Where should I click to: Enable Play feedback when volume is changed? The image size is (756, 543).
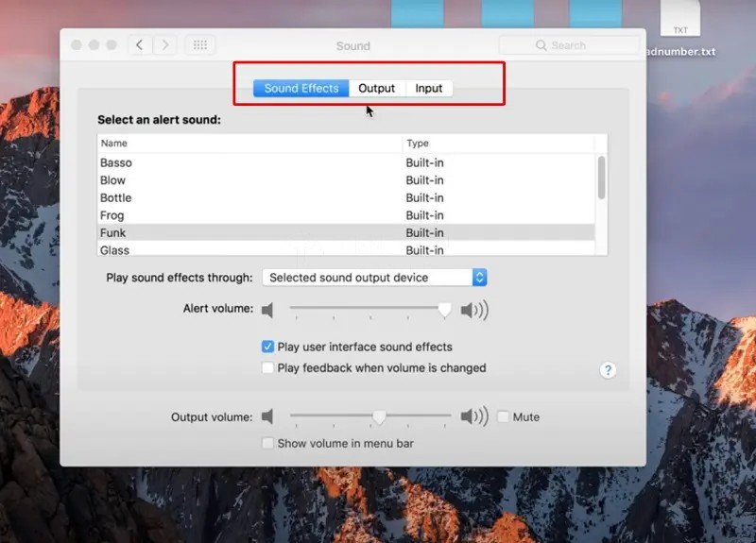[268, 367]
